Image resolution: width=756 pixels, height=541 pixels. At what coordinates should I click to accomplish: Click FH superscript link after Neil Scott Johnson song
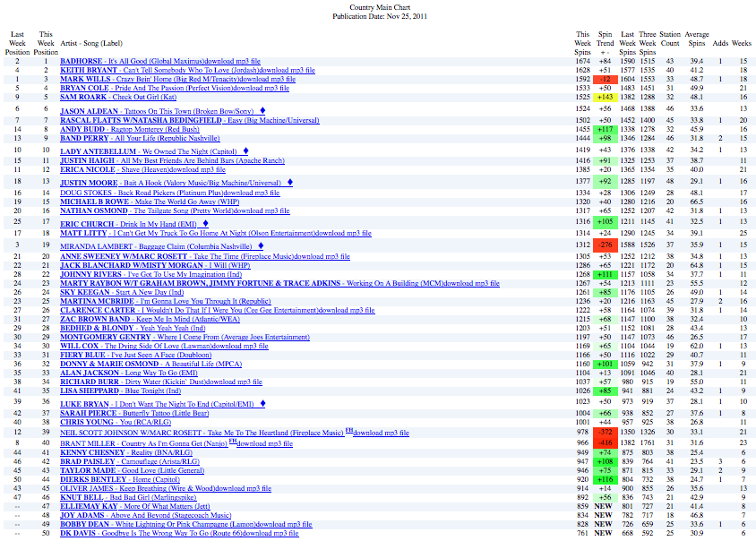pyautogui.click(x=349, y=431)
